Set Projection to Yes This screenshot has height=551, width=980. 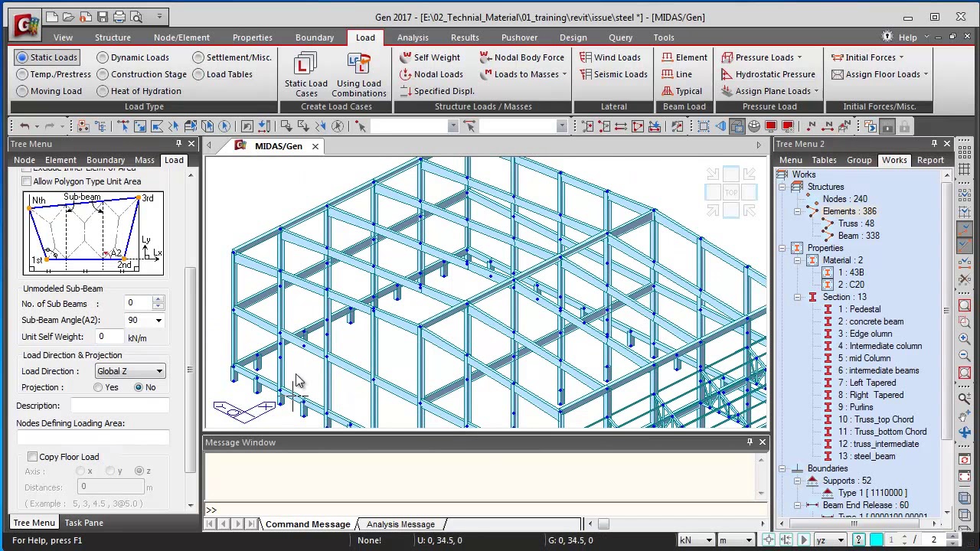99,387
